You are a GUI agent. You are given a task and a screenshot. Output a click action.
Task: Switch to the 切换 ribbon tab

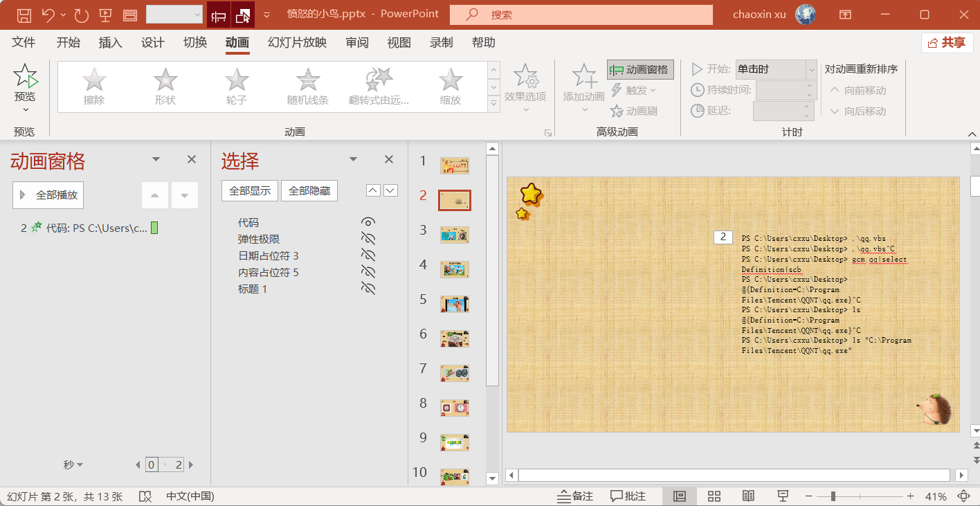coord(195,43)
